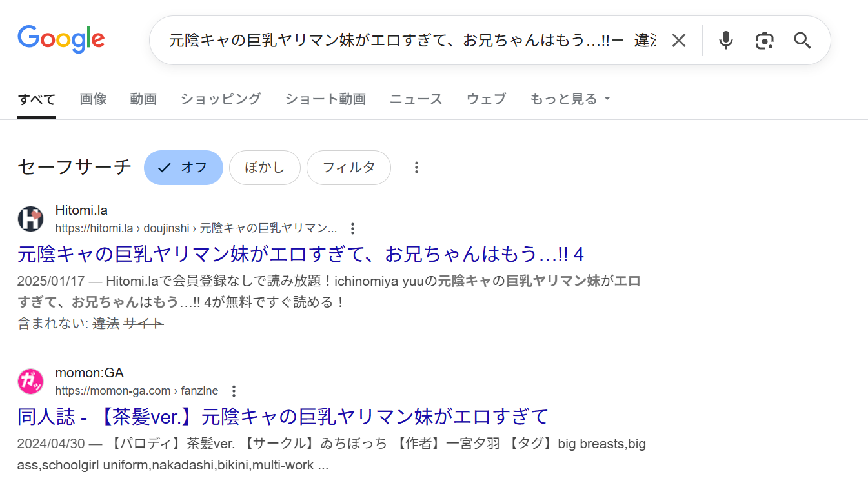The width and height of the screenshot is (868, 503).
Task: Open the Hitomi.la search result link
Action: 300,254
